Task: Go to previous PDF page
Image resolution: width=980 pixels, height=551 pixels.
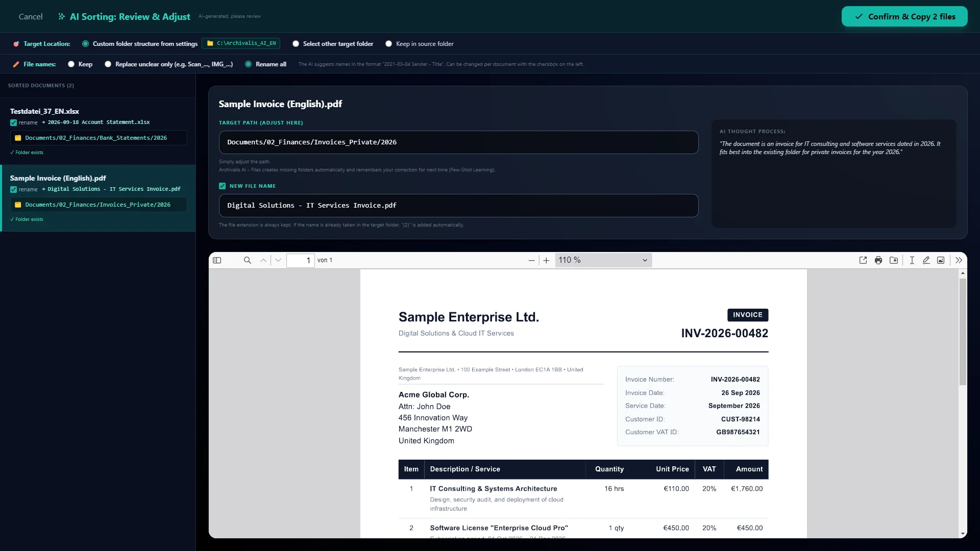Action: pyautogui.click(x=263, y=260)
